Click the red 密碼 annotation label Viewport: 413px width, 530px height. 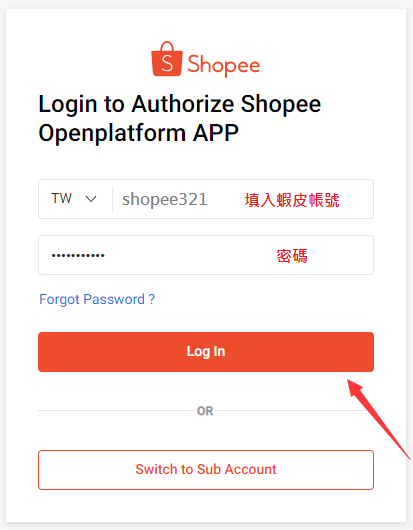point(292,256)
